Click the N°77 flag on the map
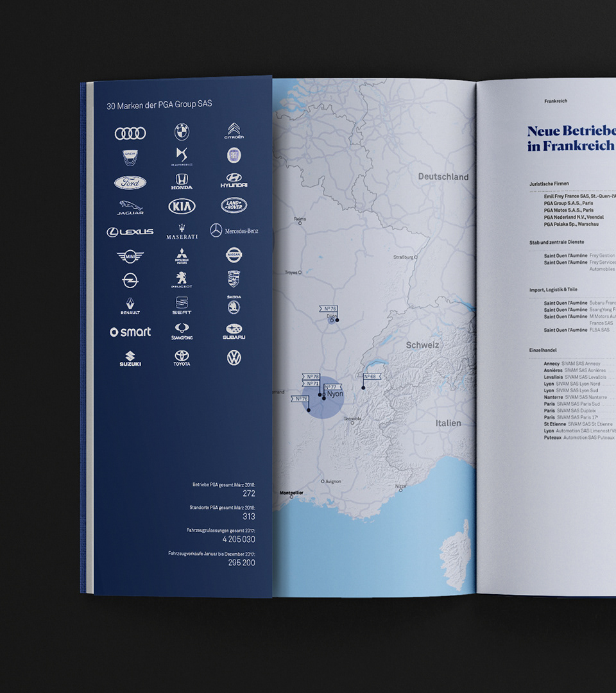Screen dimensions: 616x693 332,387
